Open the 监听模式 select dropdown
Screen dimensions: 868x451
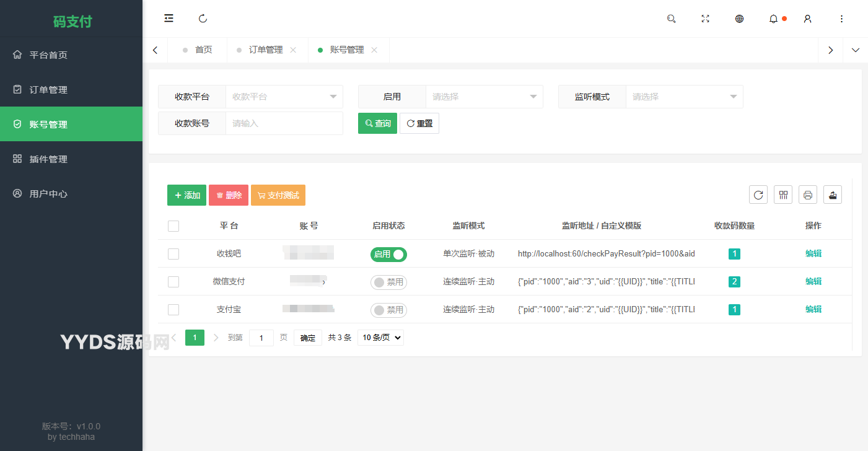pos(684,97)
